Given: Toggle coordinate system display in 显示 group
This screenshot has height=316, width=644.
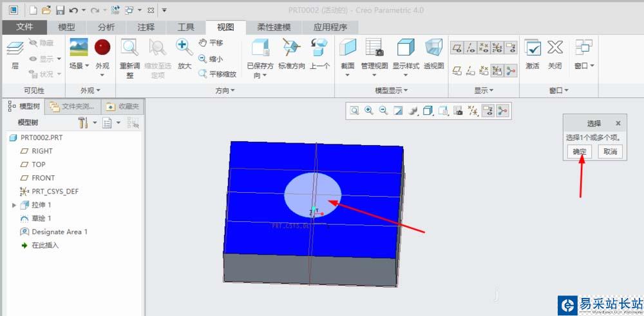Looking at the screenshot, I should [x=497, y=48].
